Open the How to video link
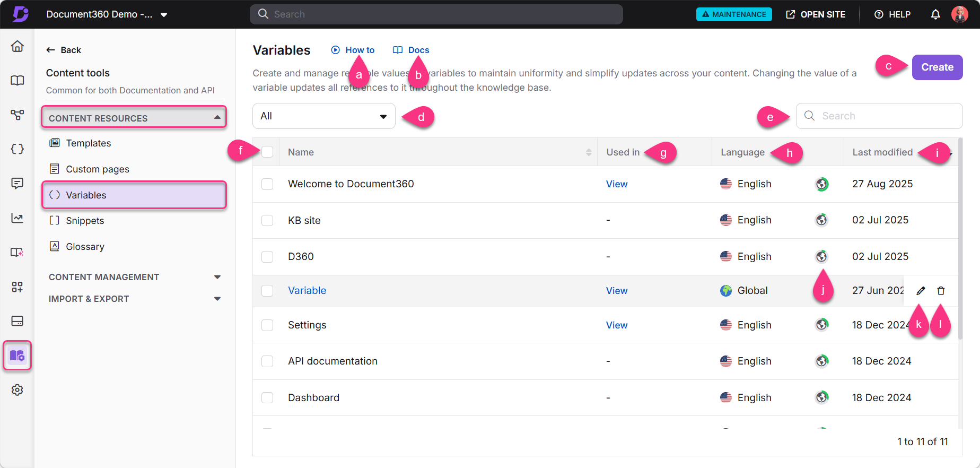 point(353,50)
